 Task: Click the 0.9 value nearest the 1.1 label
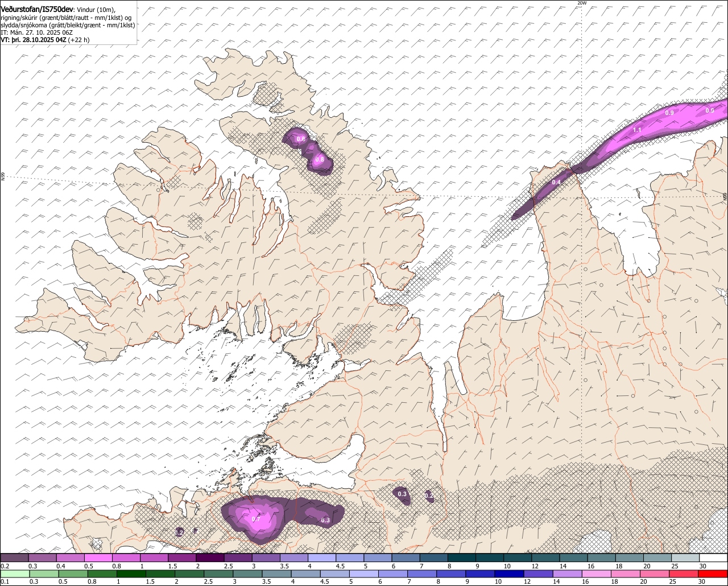coord(669,113)
